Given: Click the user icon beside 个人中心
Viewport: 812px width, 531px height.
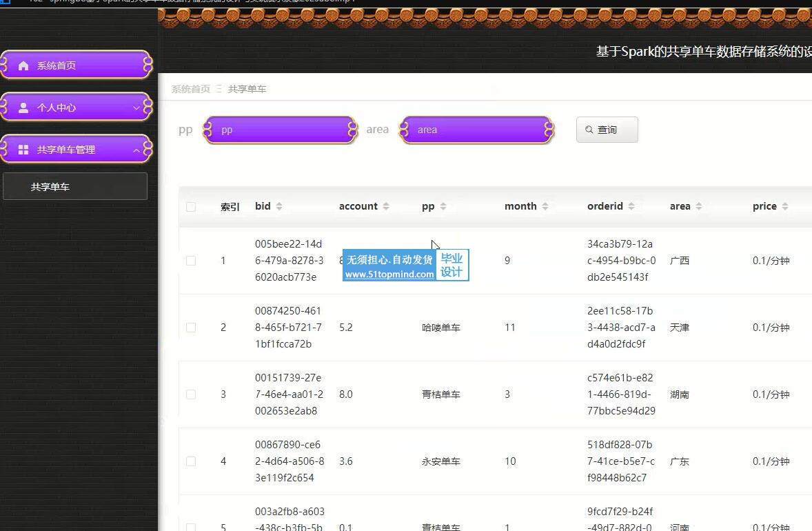Looking at the screenshot, I should (23, 108).
